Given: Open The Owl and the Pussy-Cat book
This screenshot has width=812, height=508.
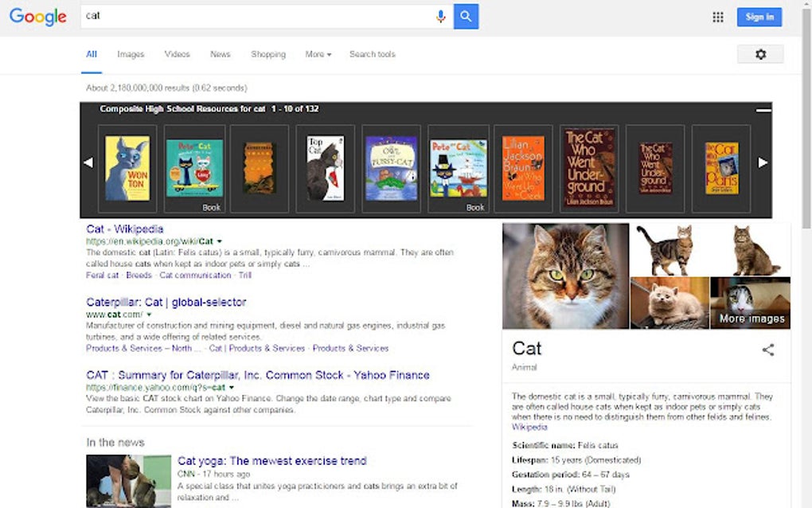Looking at the screenshot, I should click(x=392, y=168).
